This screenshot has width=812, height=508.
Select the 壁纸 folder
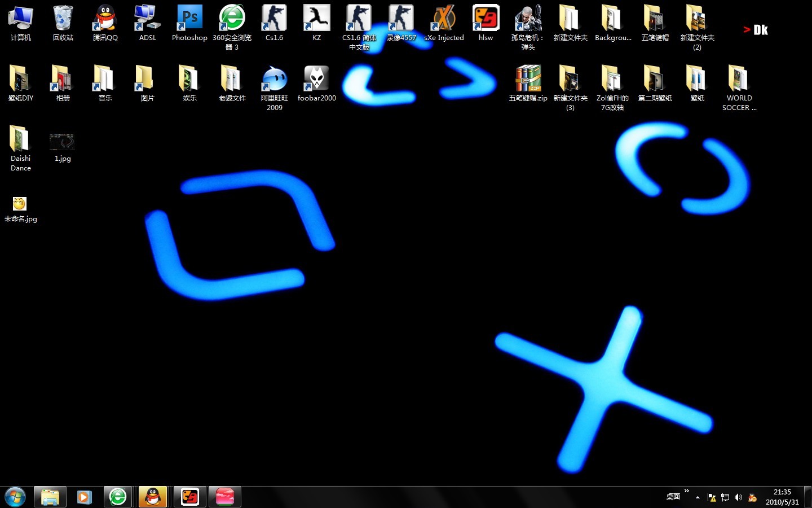(x=697, y=84)
